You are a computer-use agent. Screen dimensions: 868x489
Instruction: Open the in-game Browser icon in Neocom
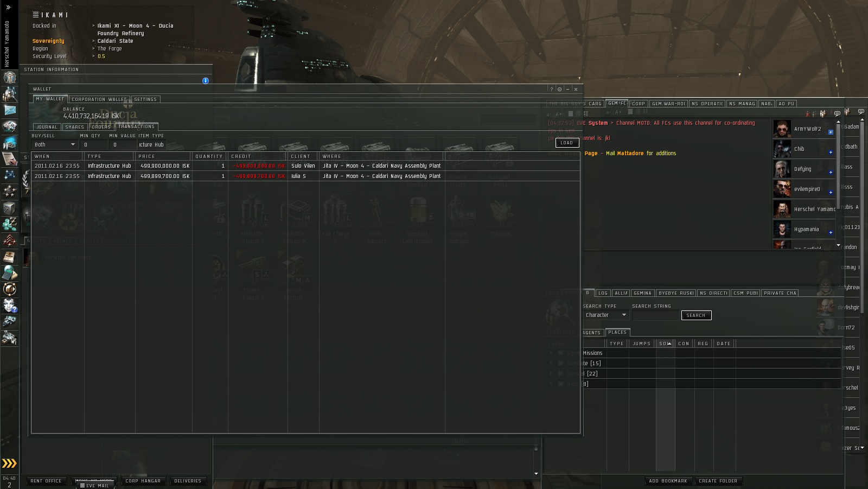pyautogui.click(x=9, y=289)
